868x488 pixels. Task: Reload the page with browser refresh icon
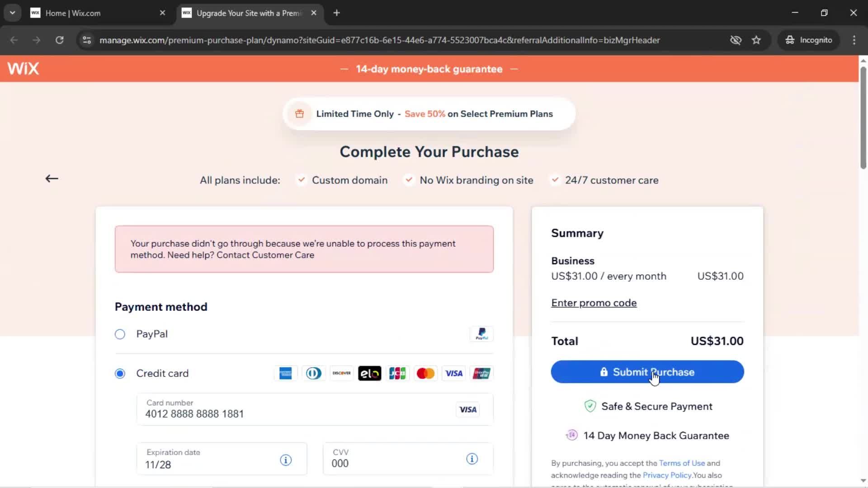[x=59, y=40]
